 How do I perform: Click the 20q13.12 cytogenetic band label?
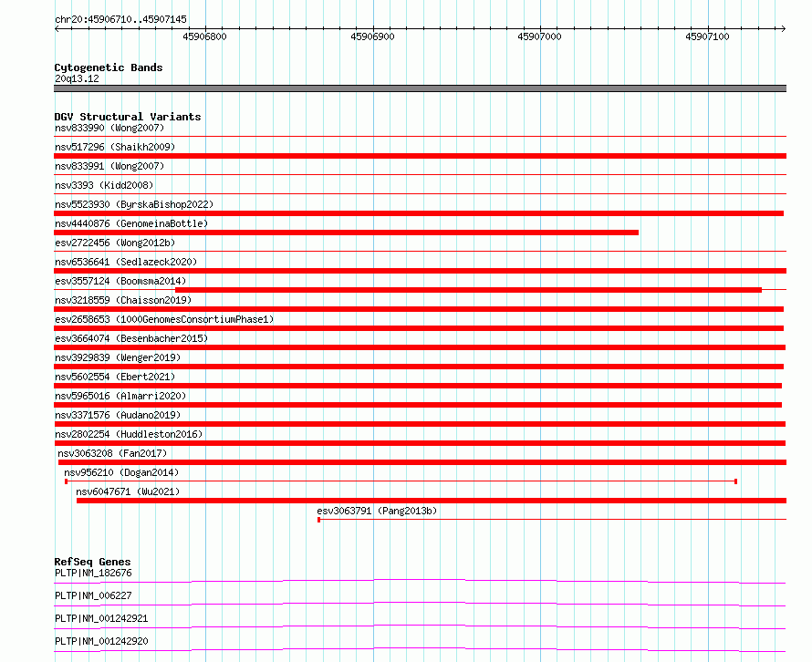[77, 78]
